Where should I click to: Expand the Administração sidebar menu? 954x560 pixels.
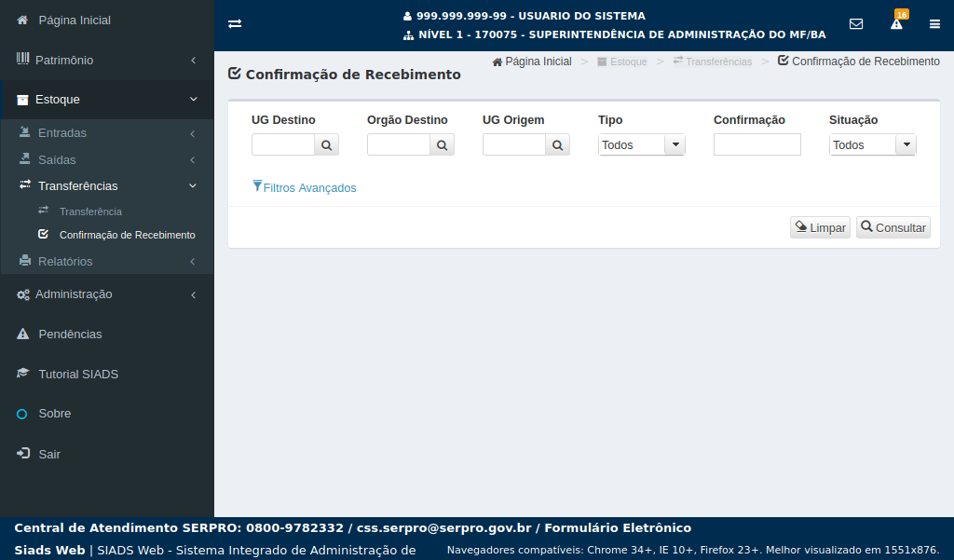coord(107,294)
